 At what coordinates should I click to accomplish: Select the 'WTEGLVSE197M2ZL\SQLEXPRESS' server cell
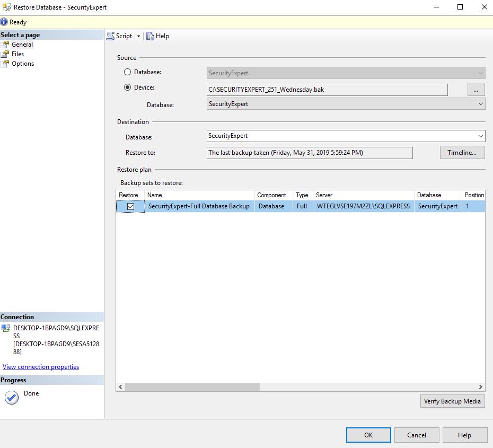pos(364,207)
